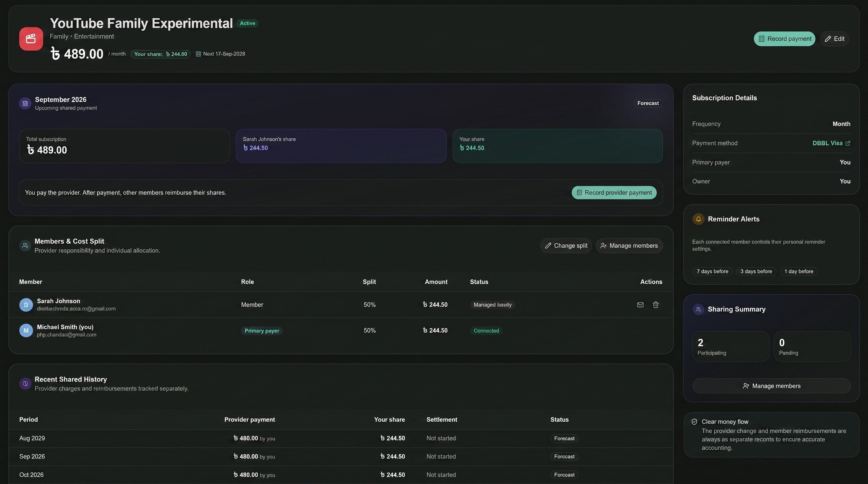Click the Amount column header
This screenshot has height=484, width=868.
click(x=436, y=282)
